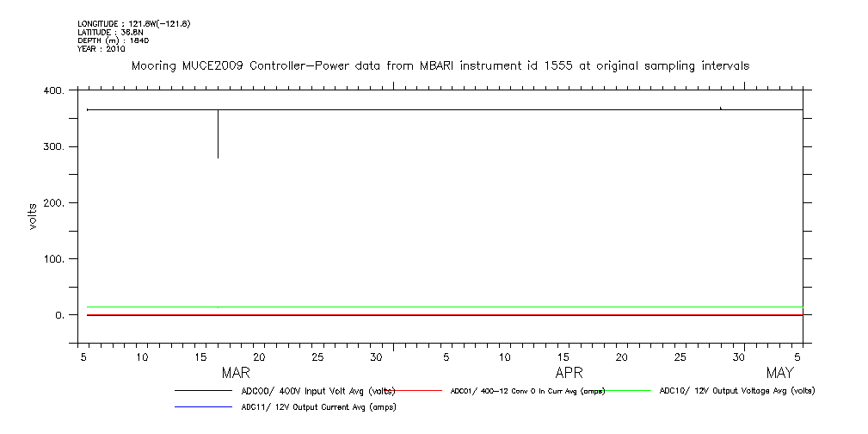Select the 400 tick label on the y-axis
The width and height of the screenshot is (868, 434).
tap(53, 91)
